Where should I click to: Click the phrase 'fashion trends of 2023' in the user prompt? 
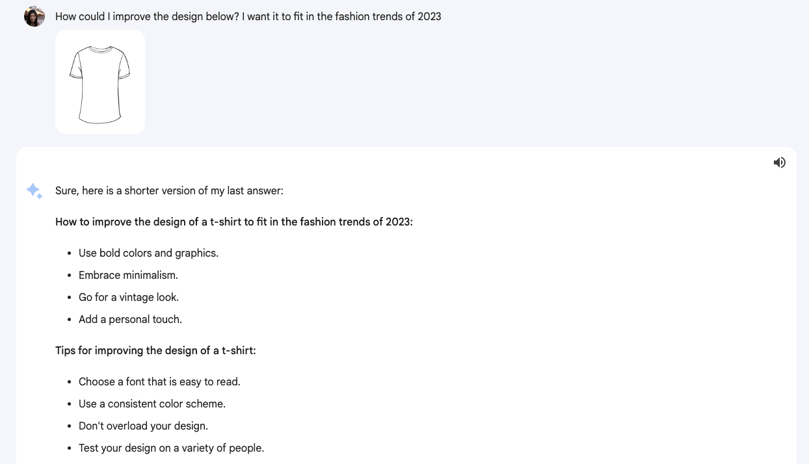coord(388,17)
